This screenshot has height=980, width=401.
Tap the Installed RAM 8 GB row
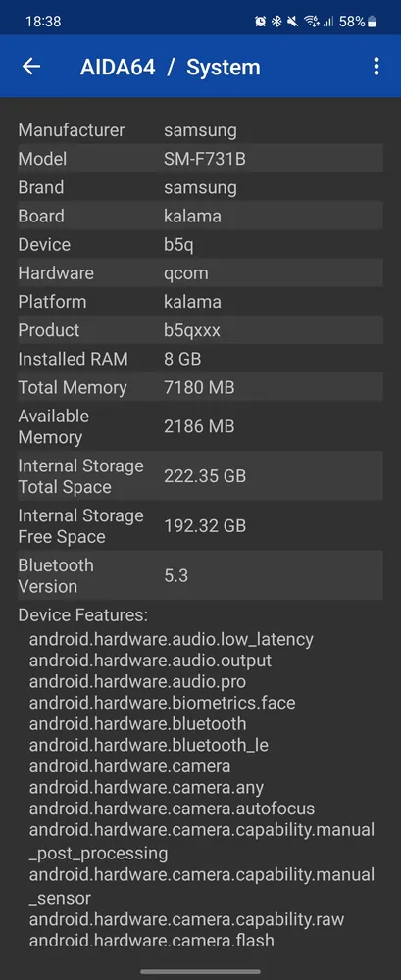point(200,359)
